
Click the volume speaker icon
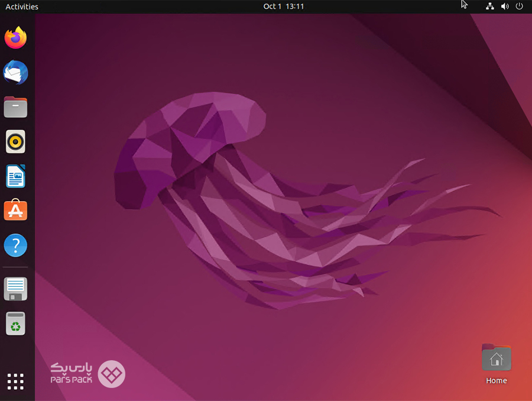[x=505, y=6]
